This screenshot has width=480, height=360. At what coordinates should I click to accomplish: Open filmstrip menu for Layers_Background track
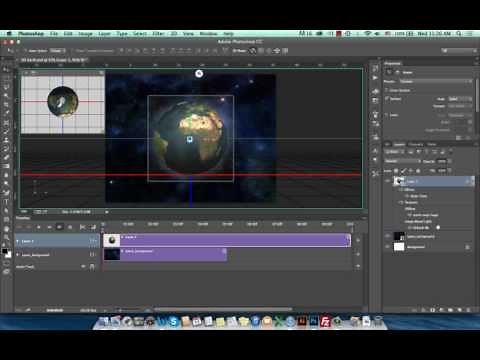[92, 255]
